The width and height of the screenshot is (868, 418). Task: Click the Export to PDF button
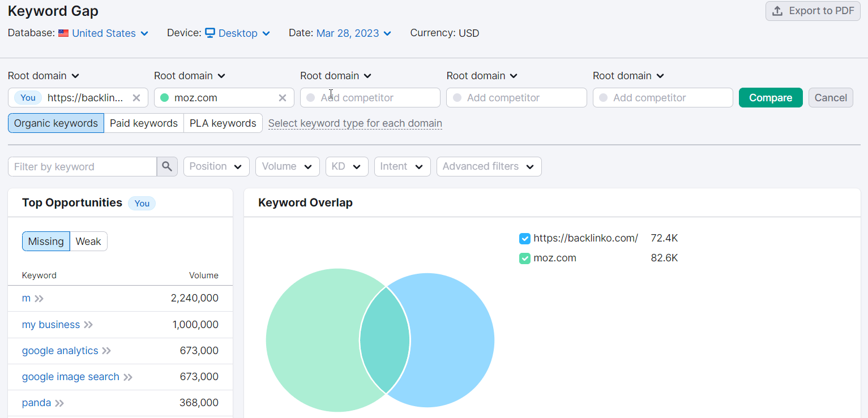click(x=813, y=11)
